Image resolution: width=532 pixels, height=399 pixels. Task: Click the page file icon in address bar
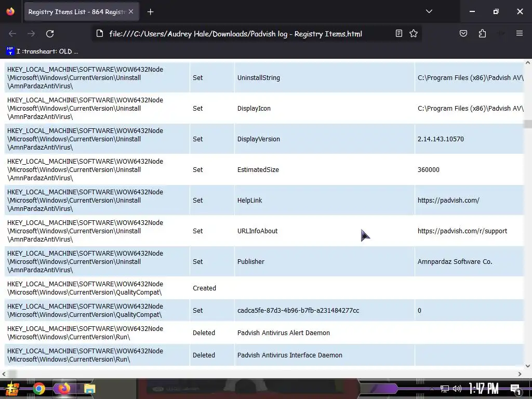click(99, 33)
